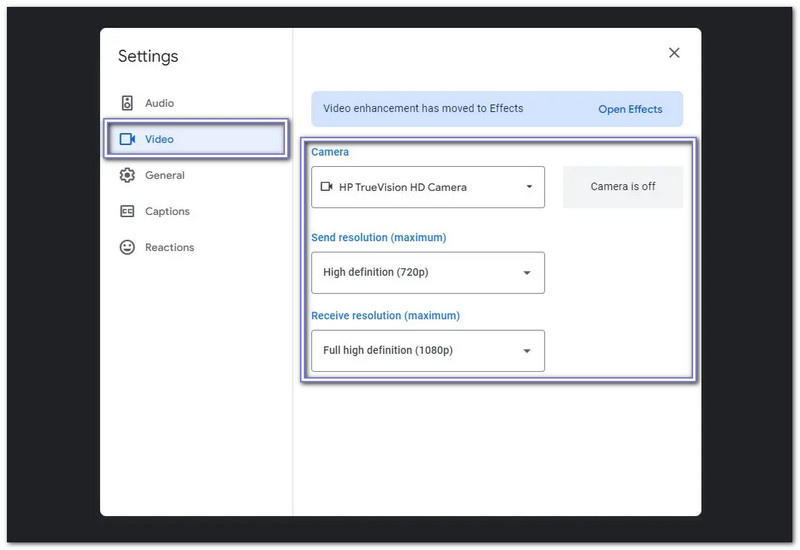Click the General gear icon
The image size is (800, 550).
point(127,175)
